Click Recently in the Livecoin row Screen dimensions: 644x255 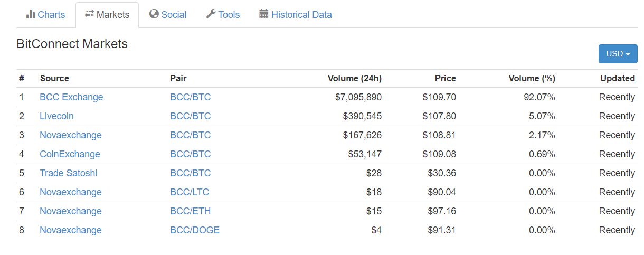point(617,116)
